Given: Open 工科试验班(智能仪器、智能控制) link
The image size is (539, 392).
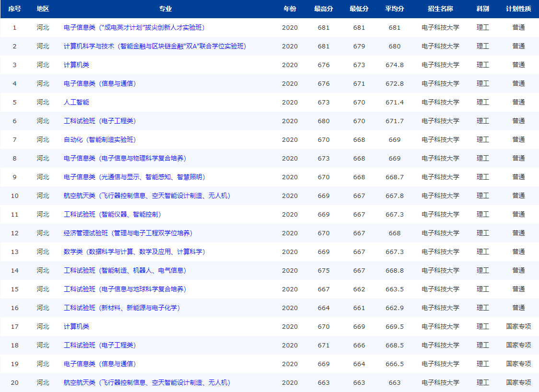Looking at the screenshot, I should coord(112,214).
